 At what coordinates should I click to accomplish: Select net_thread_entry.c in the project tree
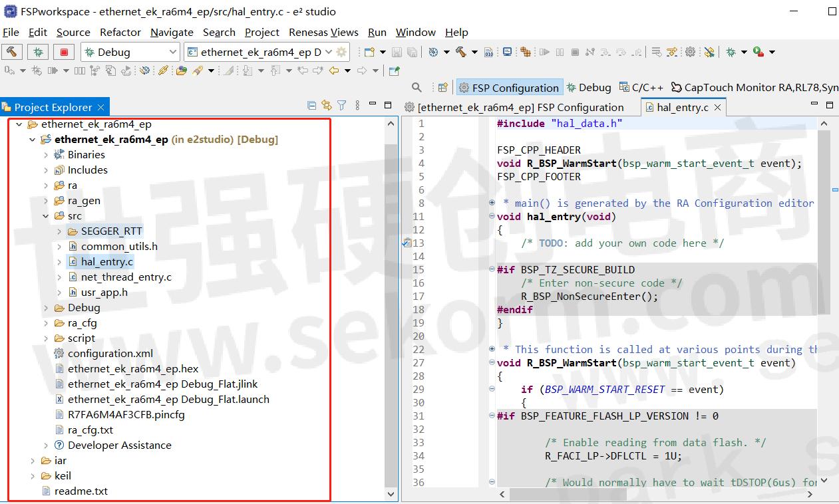point(126,277)
